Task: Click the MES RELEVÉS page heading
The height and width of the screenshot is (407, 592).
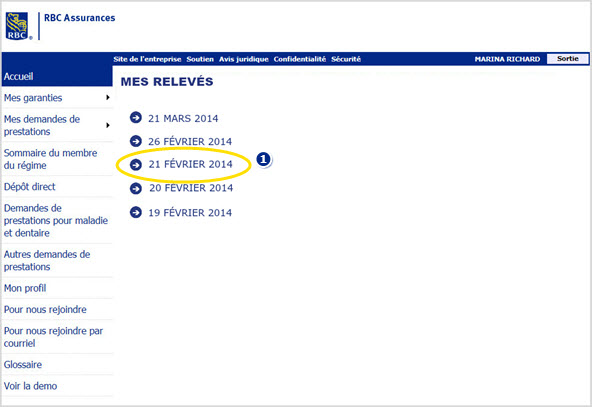Action: click(167, 81)
